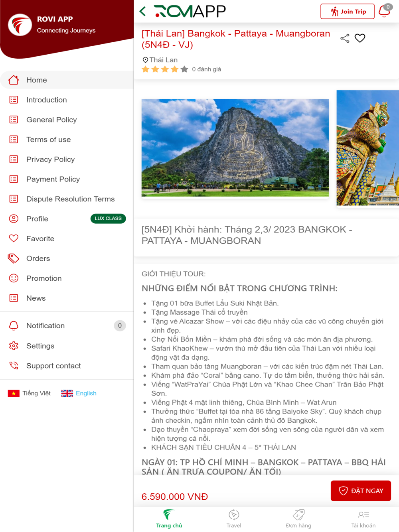Open the notification bell in header
Screen dimensions: 399x532
click(385, 11)
